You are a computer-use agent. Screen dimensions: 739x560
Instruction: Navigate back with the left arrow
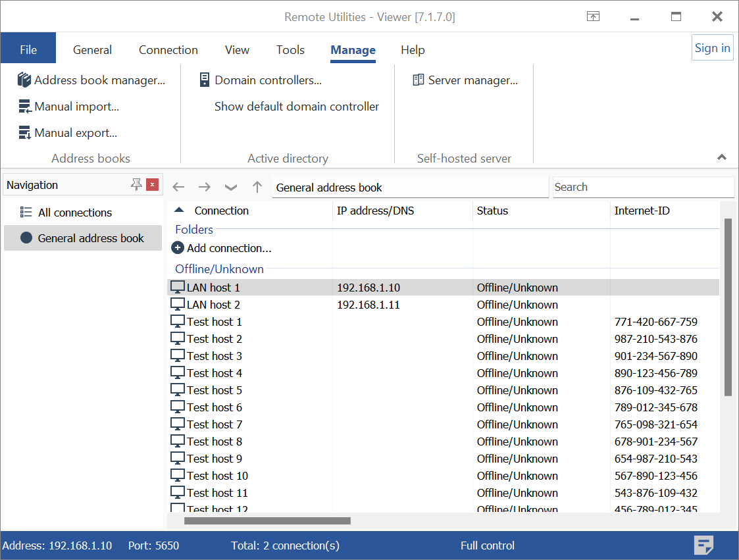click(x=178, y=188)
